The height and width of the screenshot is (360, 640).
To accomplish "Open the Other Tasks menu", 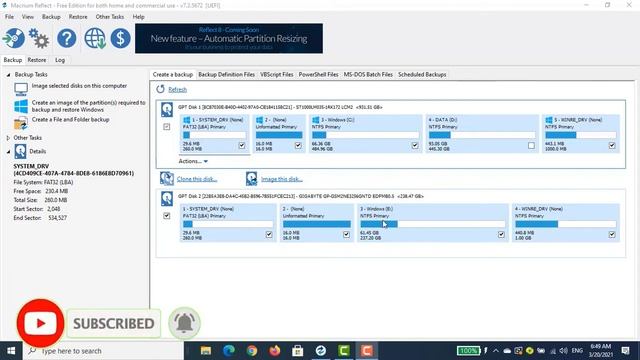I will point(109,17).
